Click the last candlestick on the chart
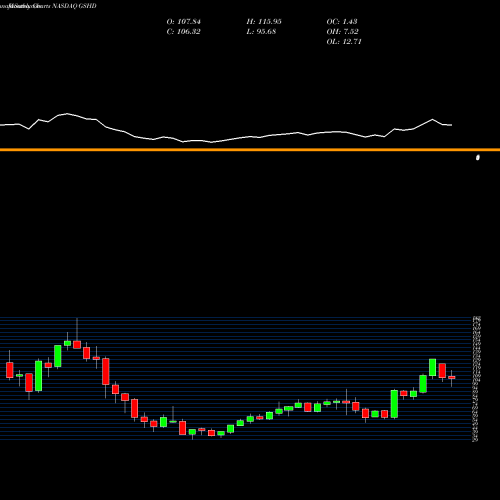The height and width of the screenshot is (500, 500). coord(452,378)
